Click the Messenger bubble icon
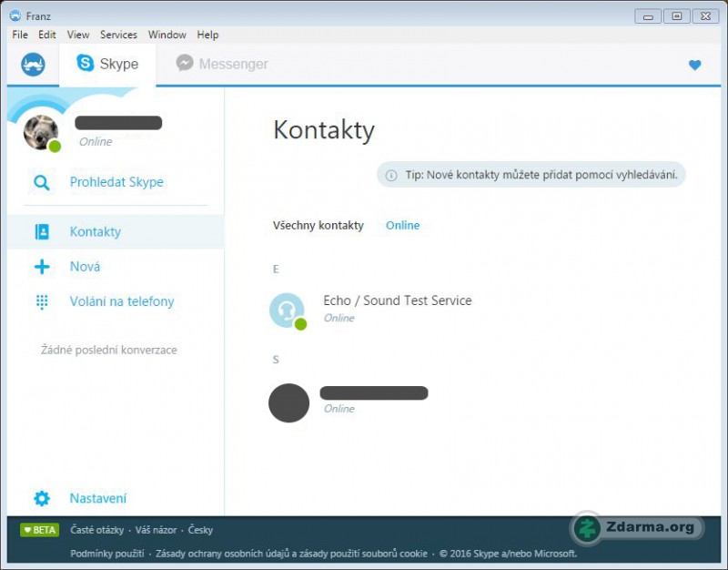This screenshot has width=728, height=570. pos(185,63)
